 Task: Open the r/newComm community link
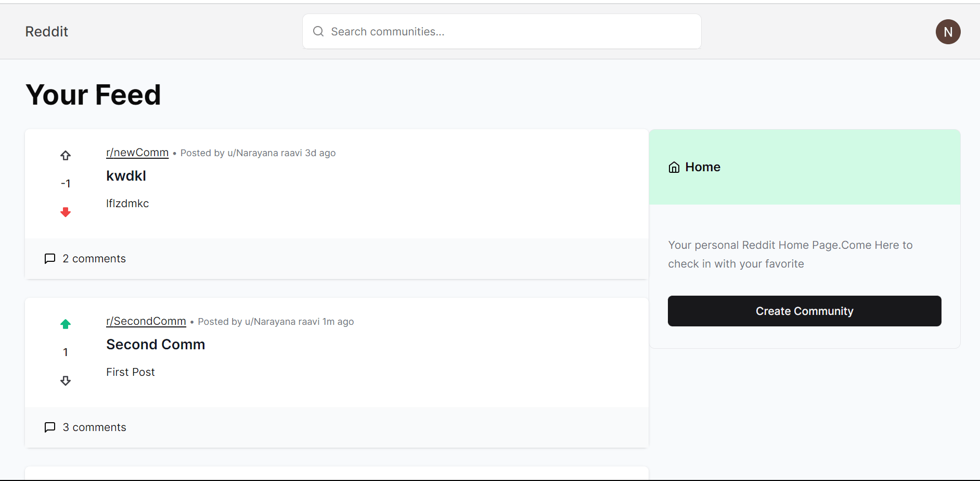pyautogui.click(x=137, y=153)
